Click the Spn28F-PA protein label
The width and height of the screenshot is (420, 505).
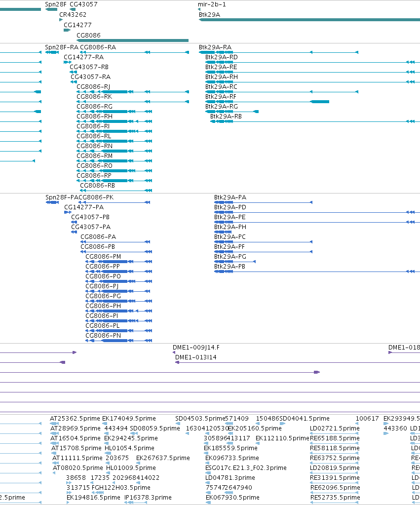point(62,197)
